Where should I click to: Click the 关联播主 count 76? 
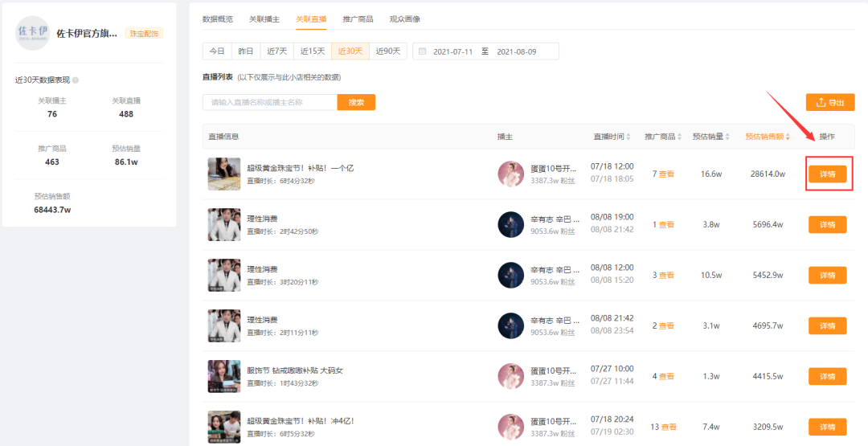click(52, 114)
